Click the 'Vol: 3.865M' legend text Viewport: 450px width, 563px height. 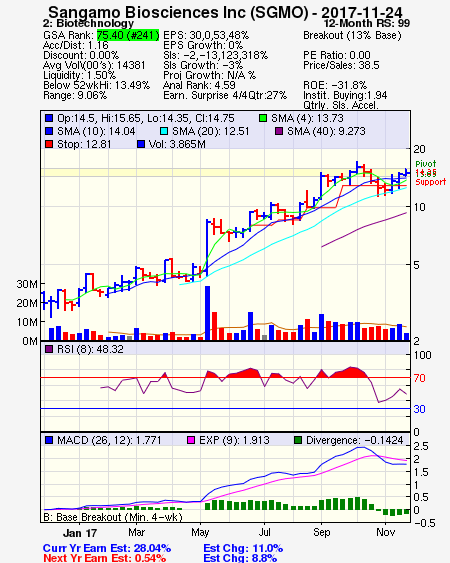177,144
